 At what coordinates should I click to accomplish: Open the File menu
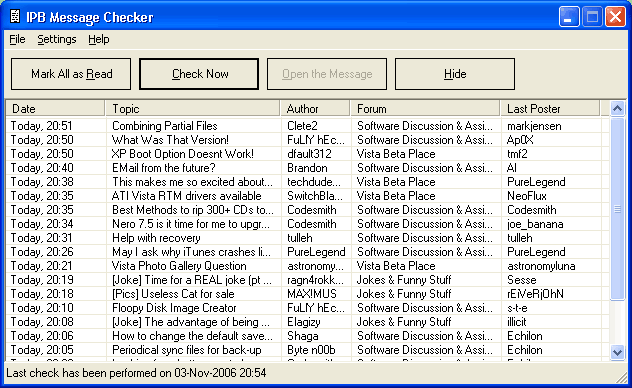(x=17, y=39)
